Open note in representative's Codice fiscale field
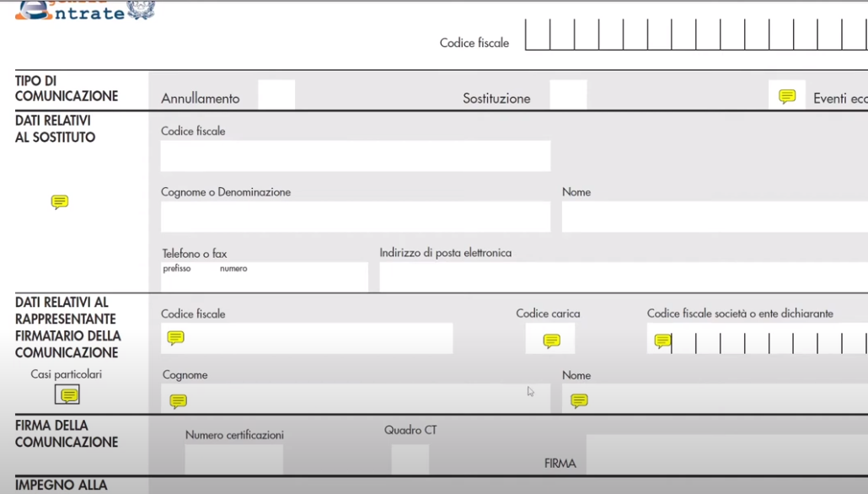The height and width of the screenshot is (494, 868). (x=175, y=338)
